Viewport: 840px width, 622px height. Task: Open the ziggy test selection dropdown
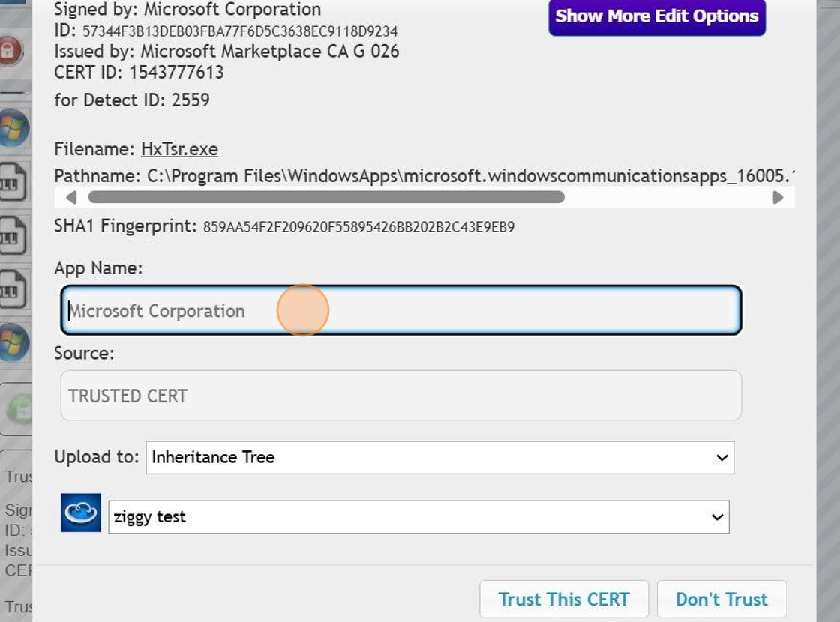(x=418, y=516)
